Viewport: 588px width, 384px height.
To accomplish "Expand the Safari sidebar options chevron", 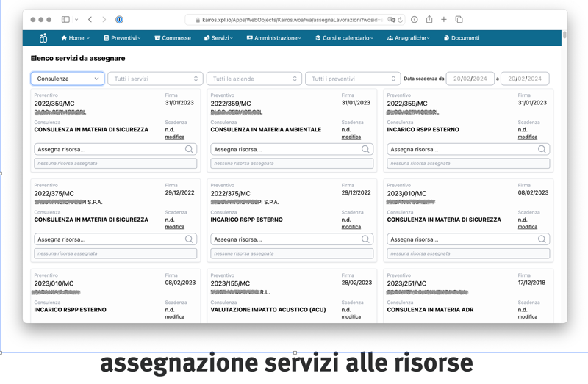I will [76, 20].
